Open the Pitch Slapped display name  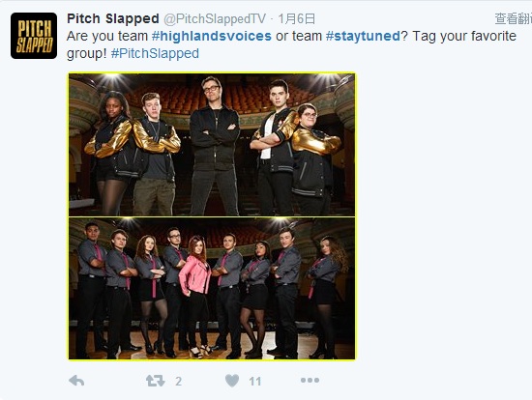click(x=113, y=18)
